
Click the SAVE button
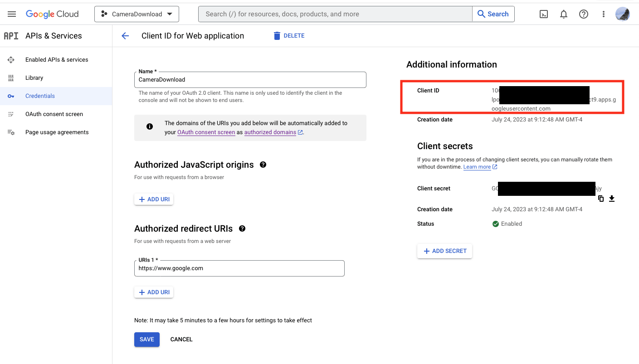click(x=147, y=339)
